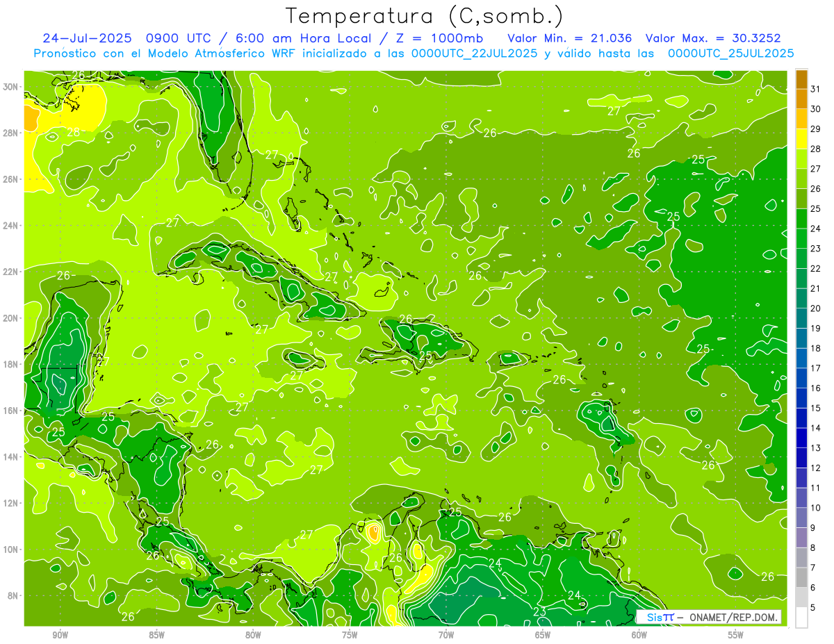Click the value 31 on the color scale
The height and width of the screenshot is (644, 834).
(x=816, y=89)
